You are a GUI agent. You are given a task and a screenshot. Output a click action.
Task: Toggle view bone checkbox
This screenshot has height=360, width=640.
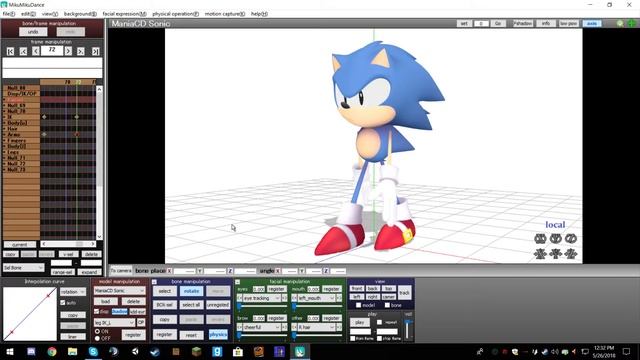[x=387, y=305]
